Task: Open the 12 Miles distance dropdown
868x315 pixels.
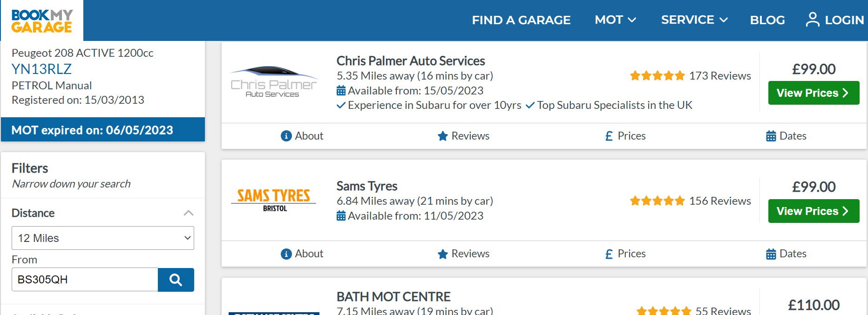Action: [x=103, y=238]
